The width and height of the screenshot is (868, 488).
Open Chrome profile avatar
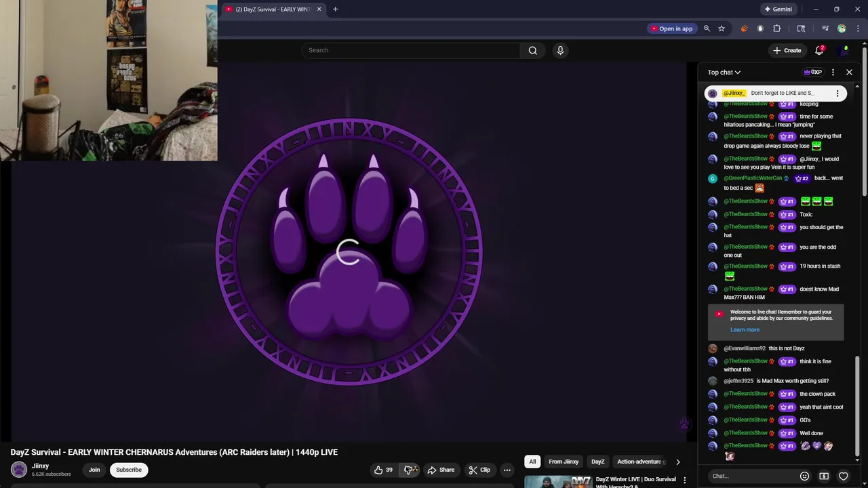842,28
